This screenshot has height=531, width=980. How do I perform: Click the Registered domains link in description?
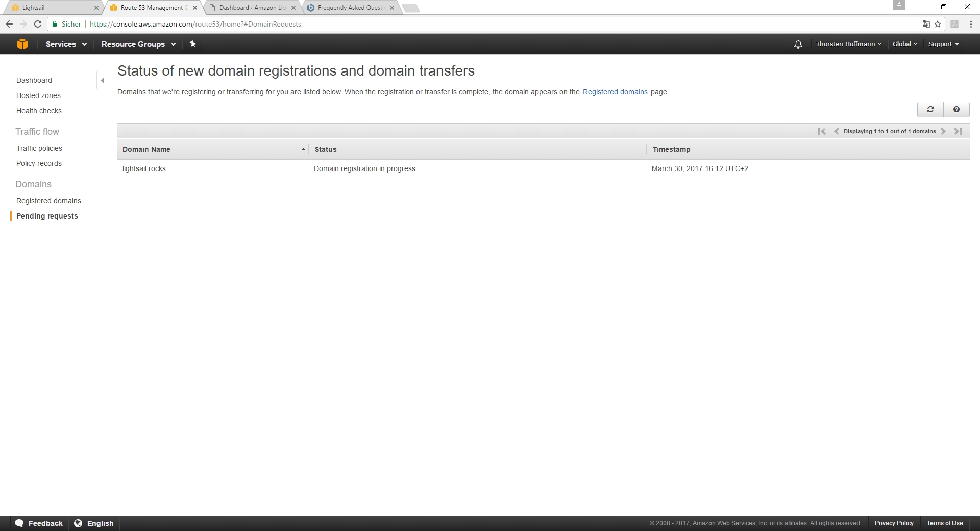pyautogui.click(x=615, y=92)
